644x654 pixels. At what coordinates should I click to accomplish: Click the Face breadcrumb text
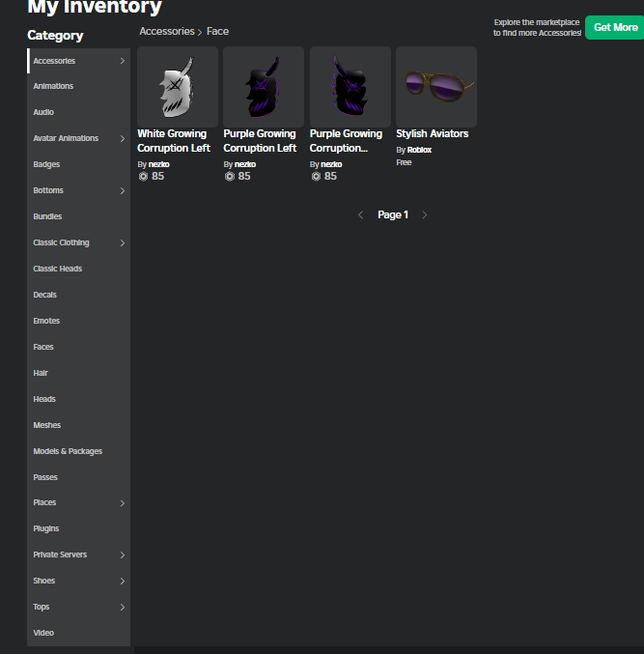[x=217, y=31]
